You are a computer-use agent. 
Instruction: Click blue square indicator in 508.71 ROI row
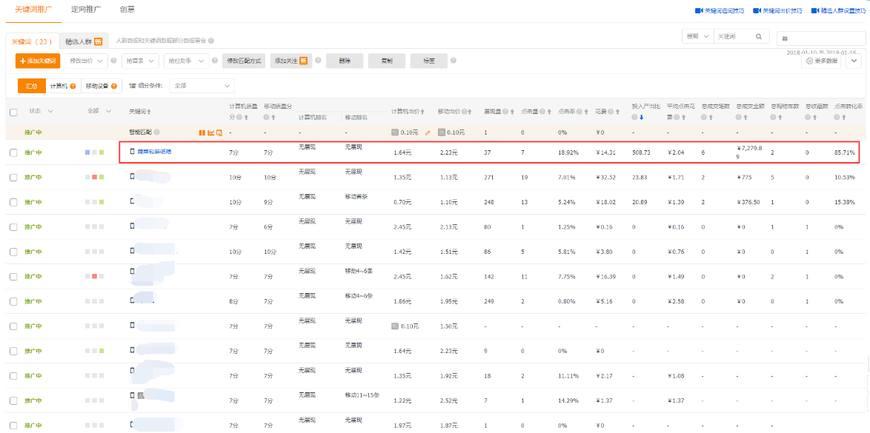click(x=87, y=152)
